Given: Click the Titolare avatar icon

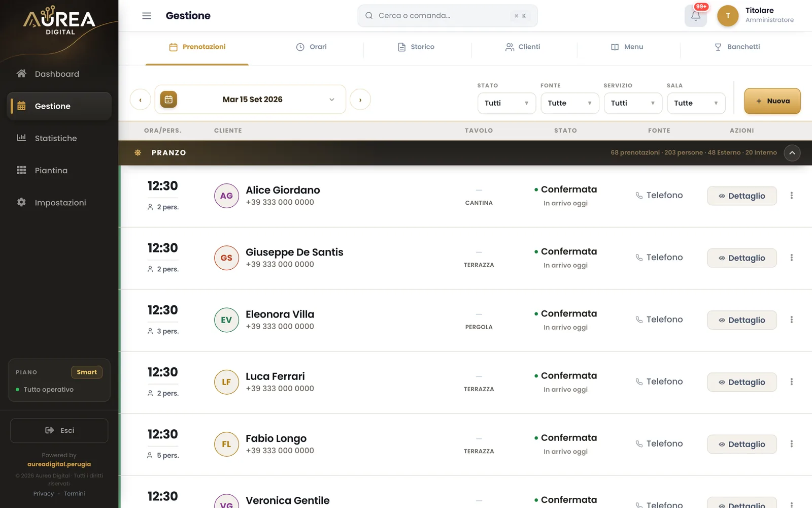Looking at the screenshot, I should pyautogui.click(x=728, y=16).
